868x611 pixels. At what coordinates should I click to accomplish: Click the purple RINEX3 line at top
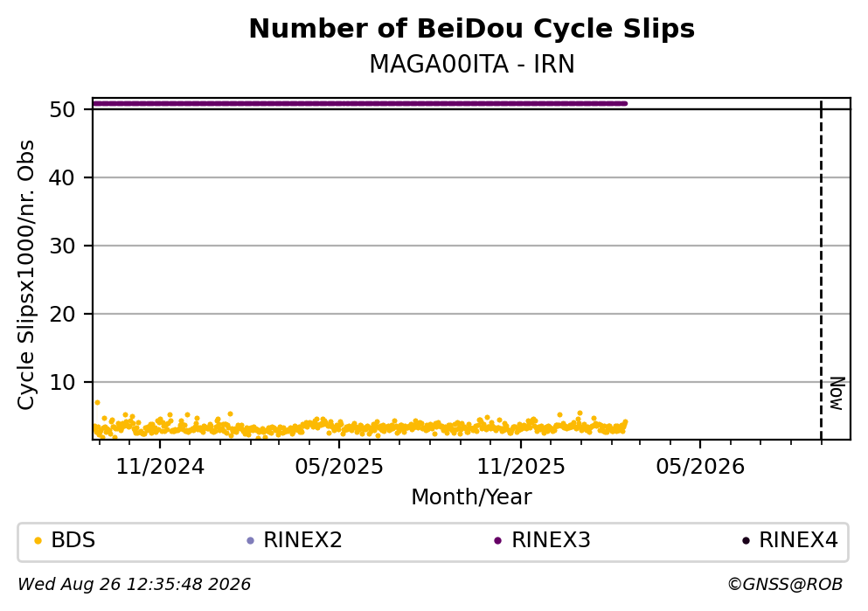[360, 103]
